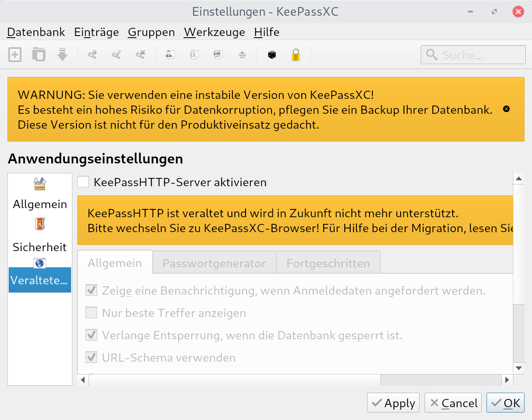
Task: Click inside the Suche search field
Action: (473, 54)
